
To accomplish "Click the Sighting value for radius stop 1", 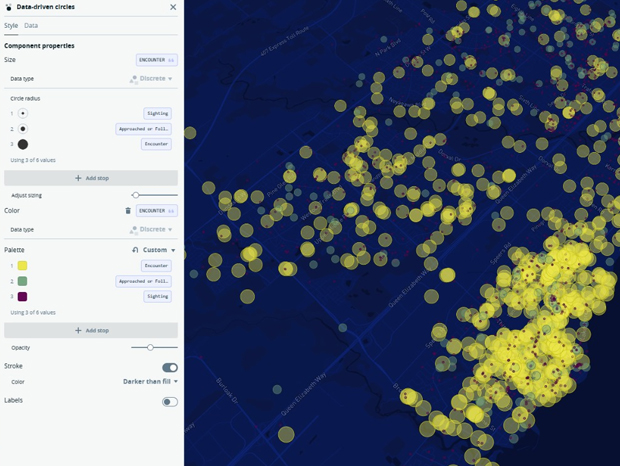I will pyautogui.click(x=157, y=113).
